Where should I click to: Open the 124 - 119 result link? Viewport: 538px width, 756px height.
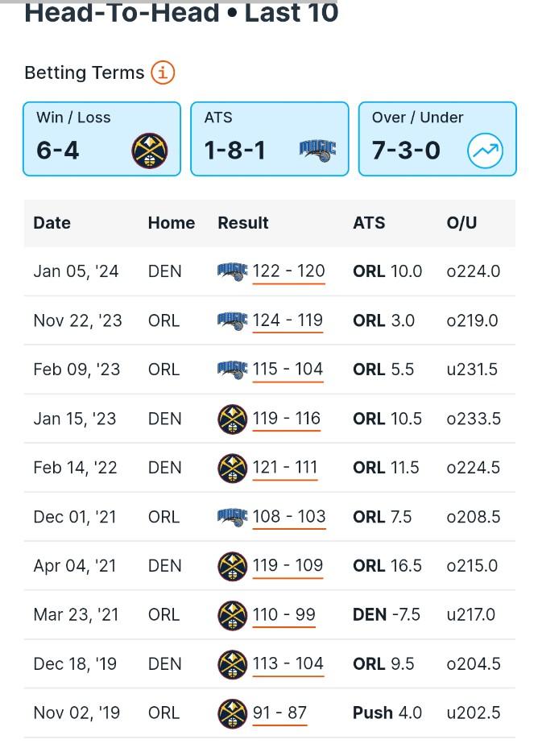[288, 320]
